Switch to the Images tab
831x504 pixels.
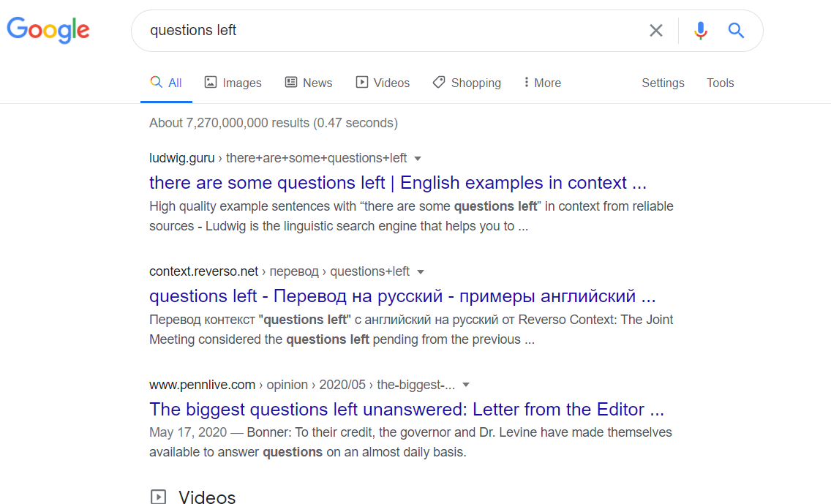pos(233,83)
